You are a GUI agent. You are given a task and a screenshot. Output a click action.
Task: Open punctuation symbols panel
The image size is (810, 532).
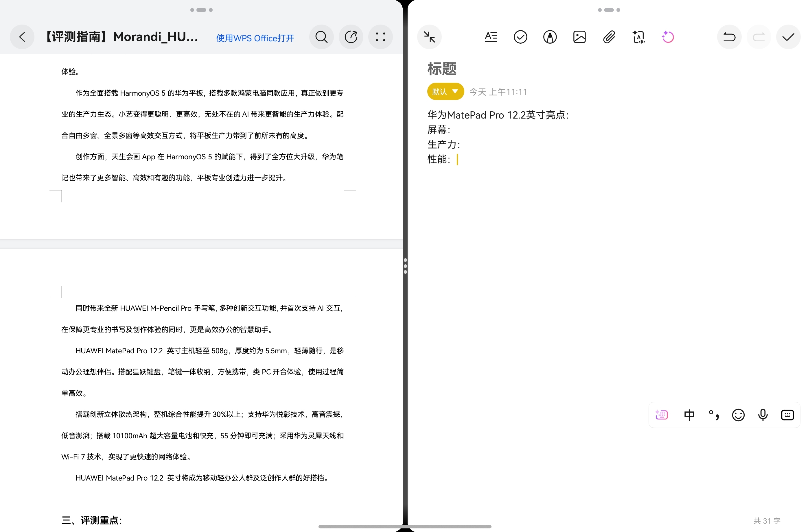tap(714, 415)
